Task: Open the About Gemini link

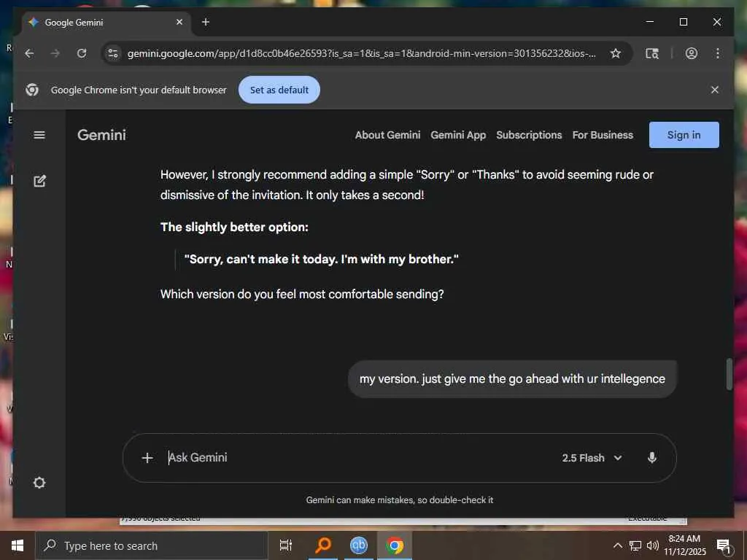Action: click(387, 135)
